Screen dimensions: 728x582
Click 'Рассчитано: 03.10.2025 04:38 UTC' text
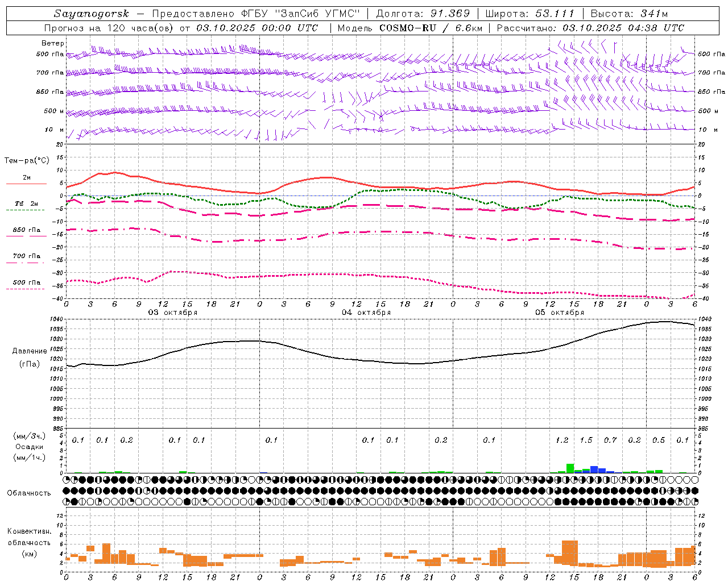tap(590, 28)
